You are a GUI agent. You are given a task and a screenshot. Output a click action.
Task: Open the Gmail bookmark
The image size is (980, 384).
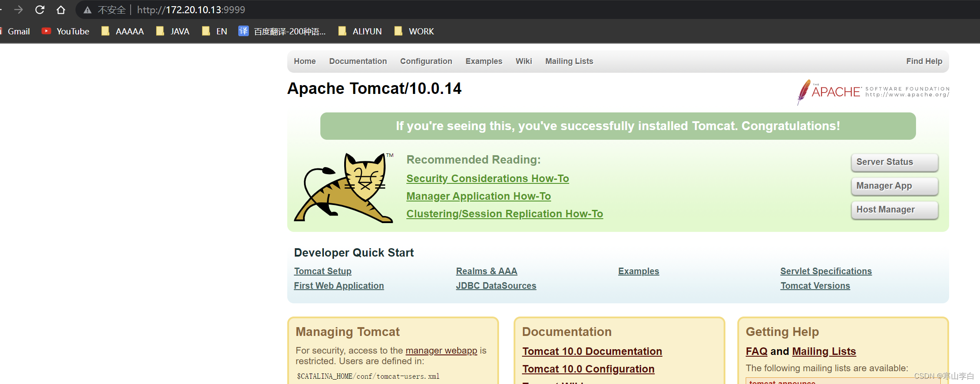(x=15, y=31)
